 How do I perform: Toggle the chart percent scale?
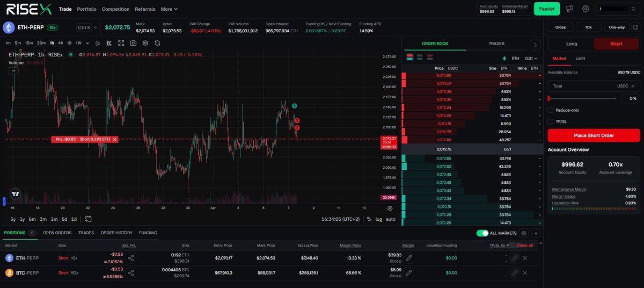[x=369, y=219]
